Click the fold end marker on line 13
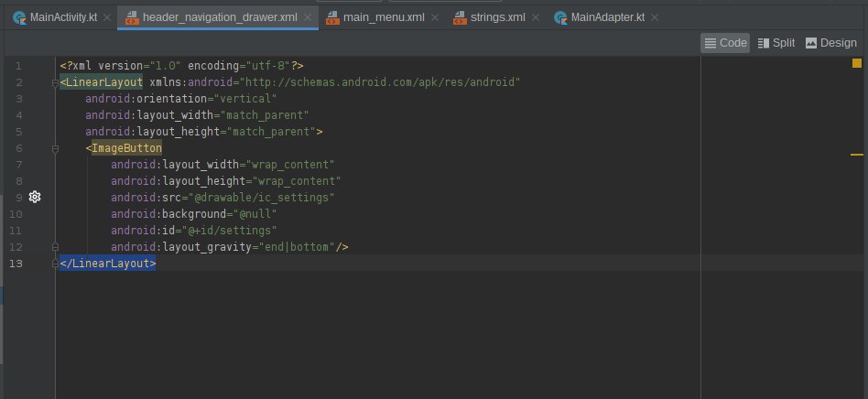 tap(55, 264)
